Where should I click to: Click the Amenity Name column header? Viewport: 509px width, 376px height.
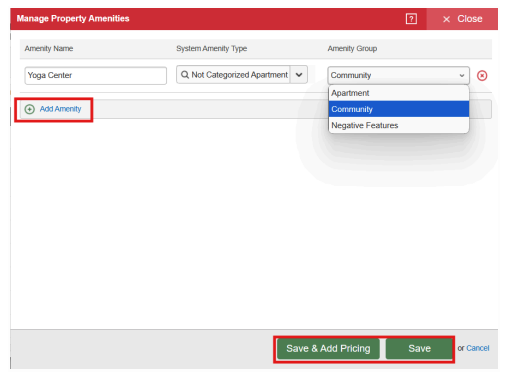click(49, 49)
